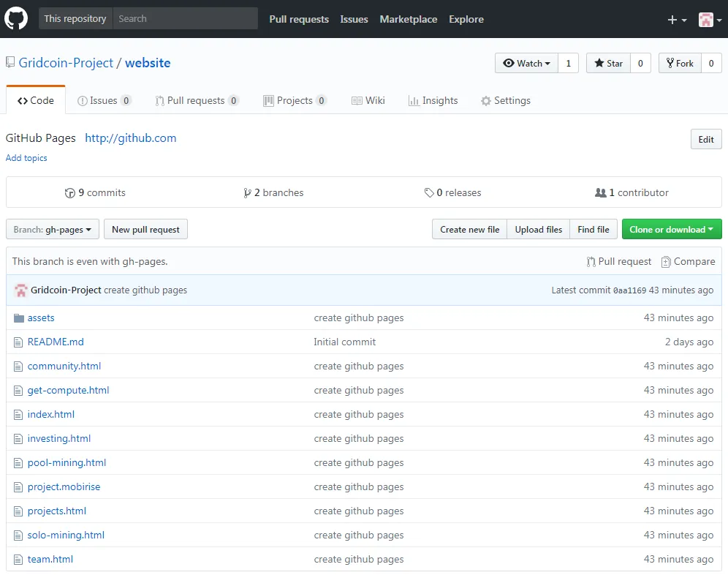728x575 pixels.
Task: Open the index.html file name
Action: click(x=51, y=415)
